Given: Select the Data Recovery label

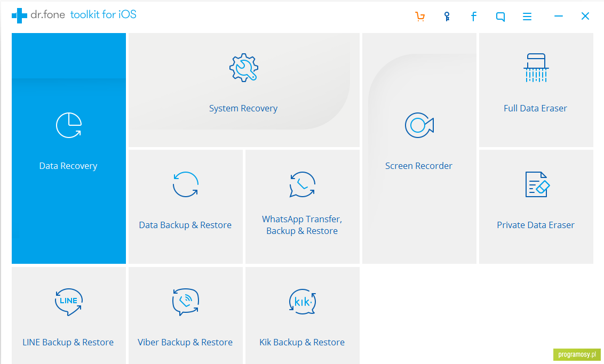Looking at the screenshot, I should tap(68, 166).
